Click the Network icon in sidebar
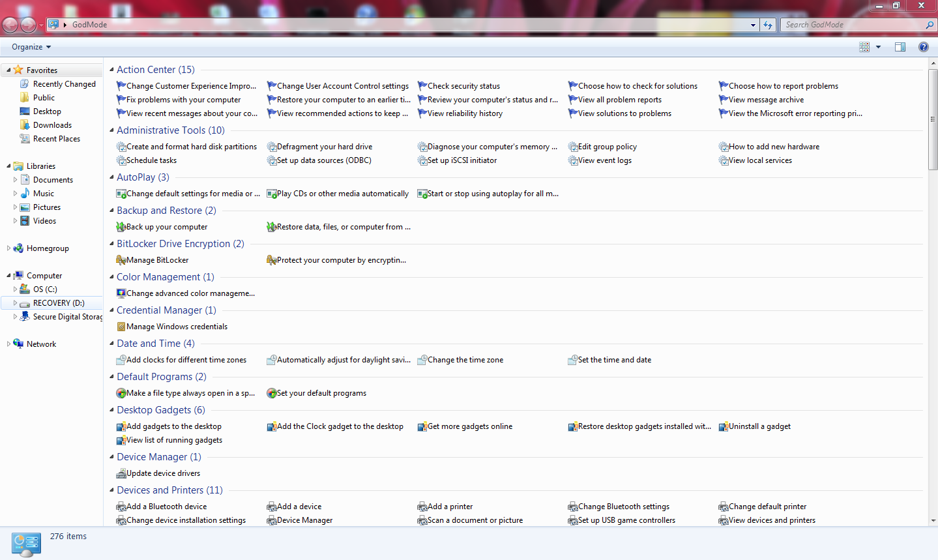Screen dimensions: 938x560 (x=18, y=344)
